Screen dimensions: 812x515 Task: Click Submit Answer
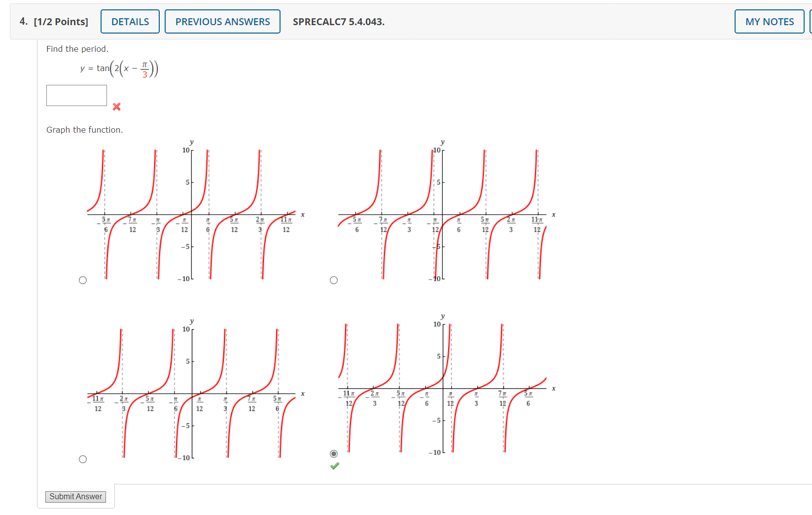75,497
